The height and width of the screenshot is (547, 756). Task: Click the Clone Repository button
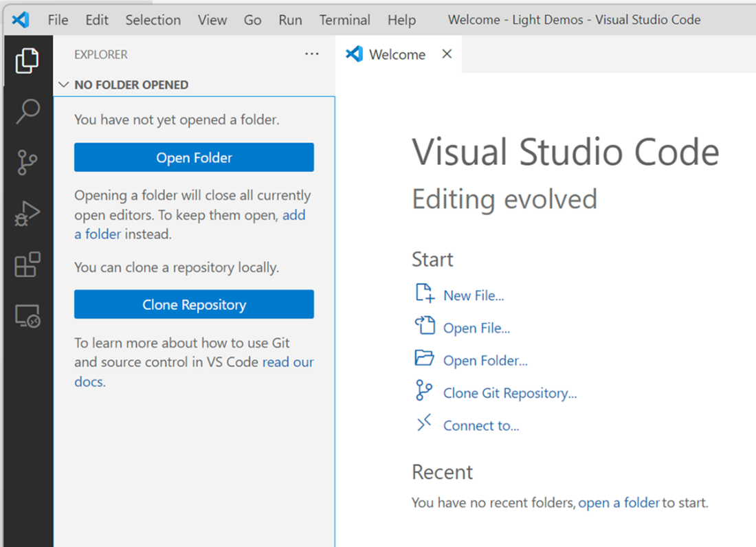coord(194,304)
